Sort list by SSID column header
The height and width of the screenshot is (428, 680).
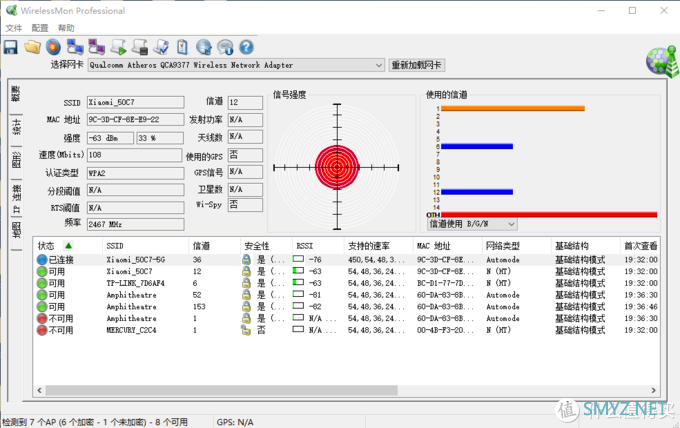[145, 246]
